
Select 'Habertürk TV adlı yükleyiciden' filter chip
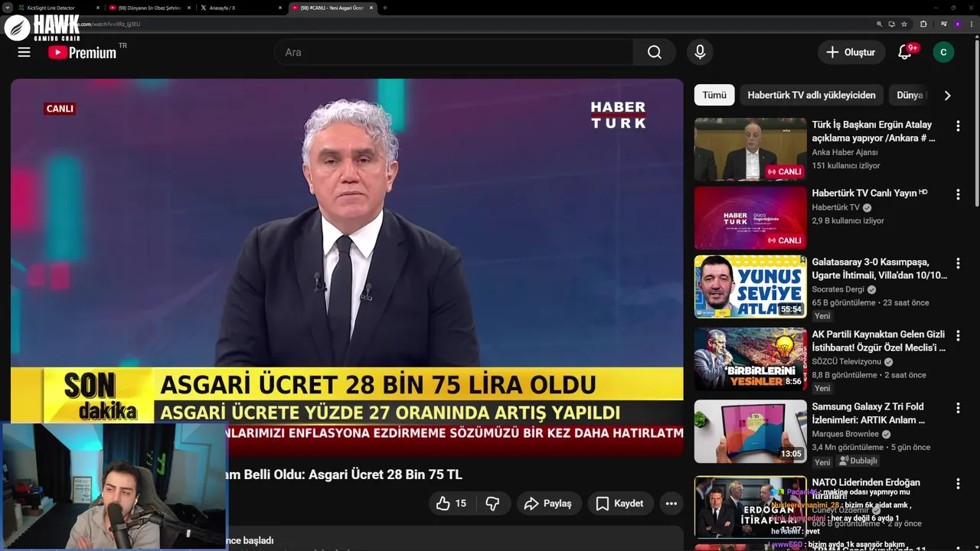812,95
